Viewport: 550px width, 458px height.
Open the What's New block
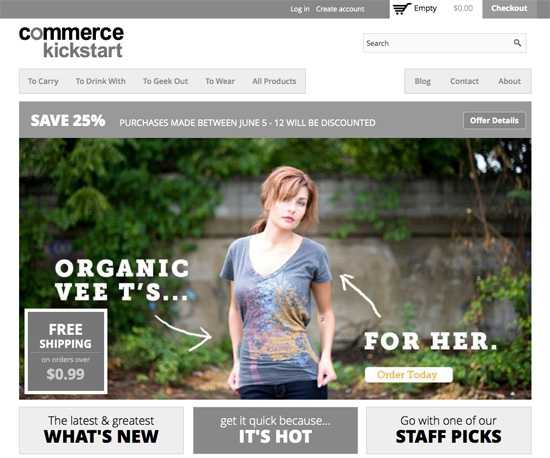(101, 430)
